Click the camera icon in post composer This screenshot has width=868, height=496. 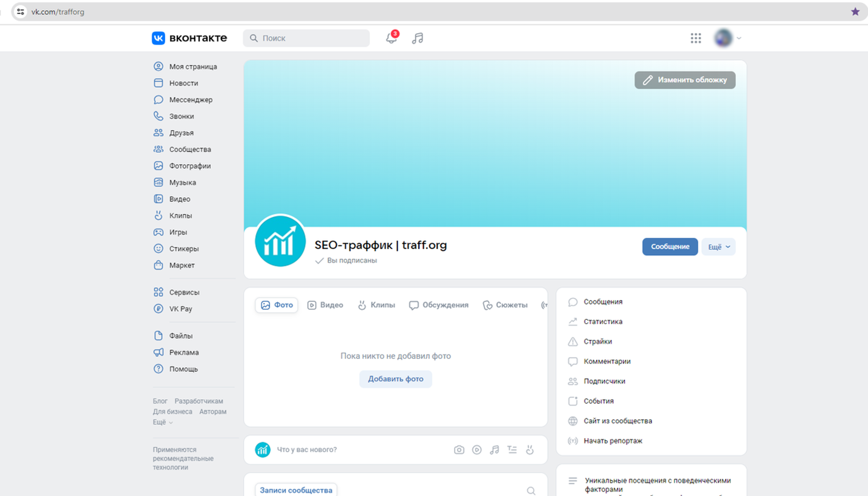coord(459,450)
